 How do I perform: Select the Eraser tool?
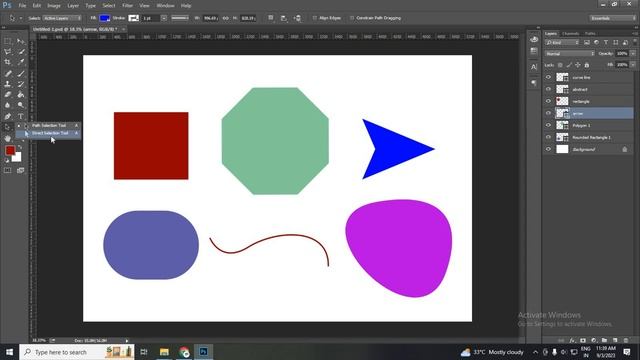(x=8, y=95)
